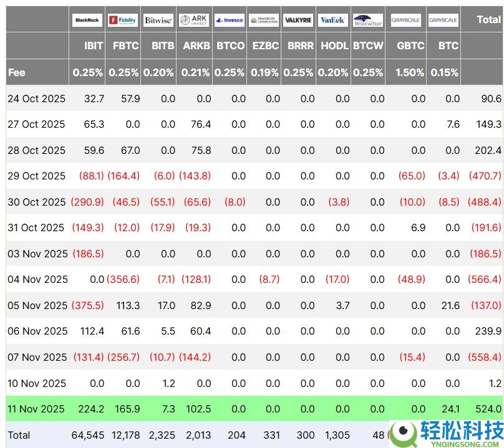Screen dimensions: 504x448
Task: Click the 239.9 total on 06 Nov
Action: point(488,331)
